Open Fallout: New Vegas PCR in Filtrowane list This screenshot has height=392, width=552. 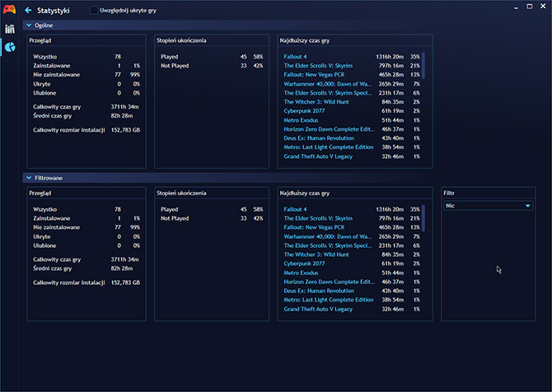(x=314, y=227)
